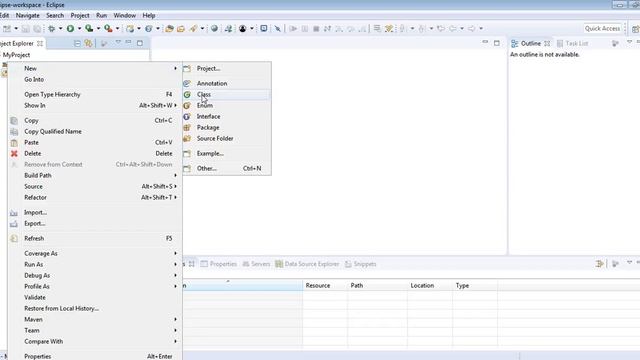Choose Enum from the New submenu
Image resolution: width=640 pixels, height=360 pixels.
pos(227,106)
